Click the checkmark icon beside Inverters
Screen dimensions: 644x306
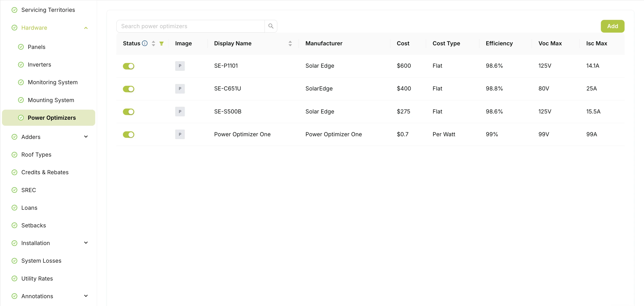coord(21,65)
